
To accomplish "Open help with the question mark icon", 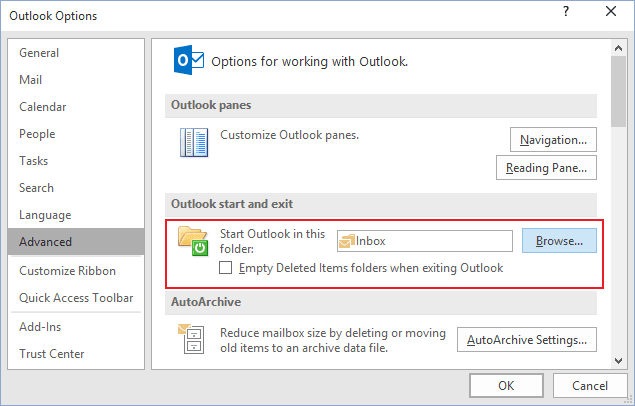I will pos(566,11).
